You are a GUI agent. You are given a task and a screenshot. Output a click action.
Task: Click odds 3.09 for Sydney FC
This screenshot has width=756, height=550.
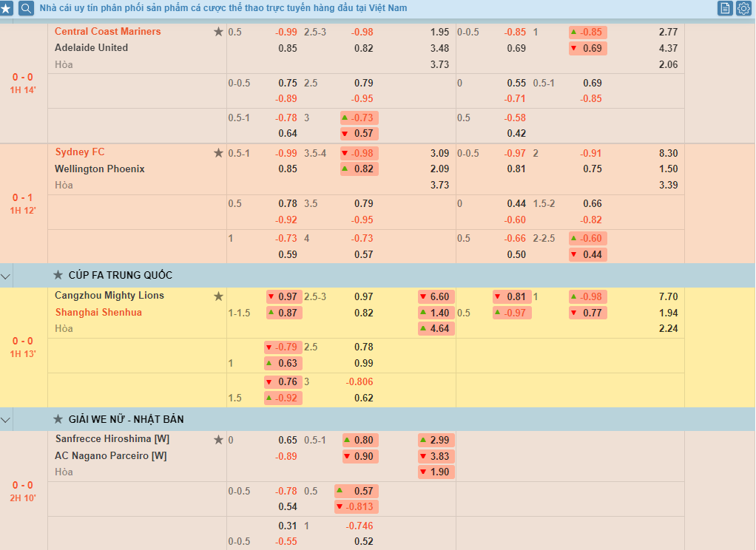pyautogui.click(x=439, y=153)
